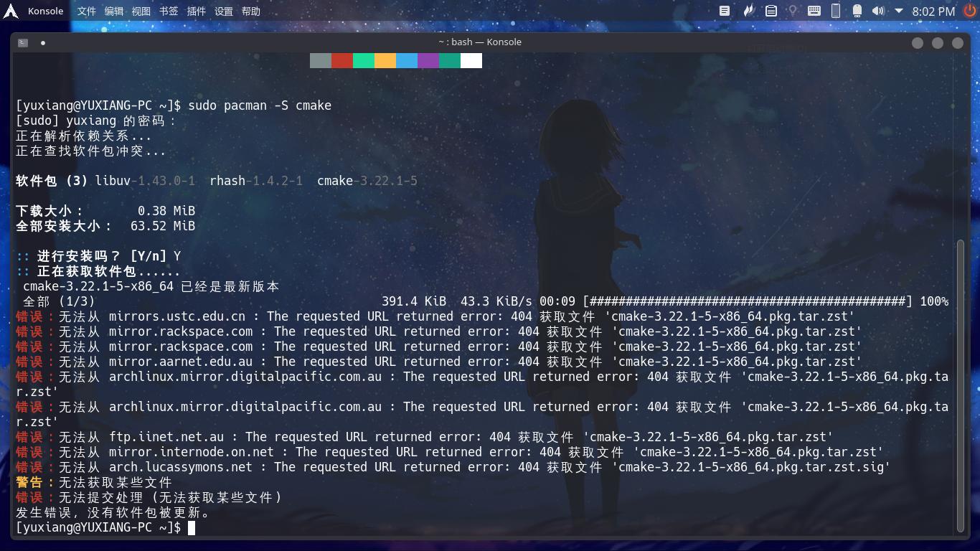The height and width of the screenshot is (551, 980).
Task: Click the download size '0.38 MiB'
Action: pyautogui.click(x=166, y=211)
